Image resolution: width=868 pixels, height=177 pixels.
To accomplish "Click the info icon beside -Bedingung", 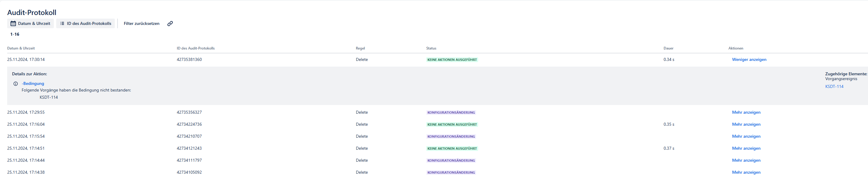I will coord(16,84).
